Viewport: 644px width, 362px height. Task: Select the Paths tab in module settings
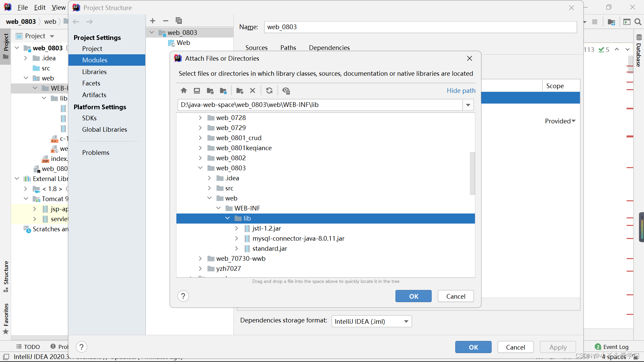288,47
